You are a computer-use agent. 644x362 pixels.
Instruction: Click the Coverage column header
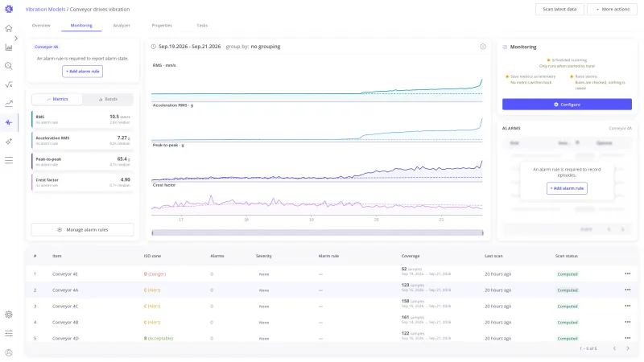(411, 256)
